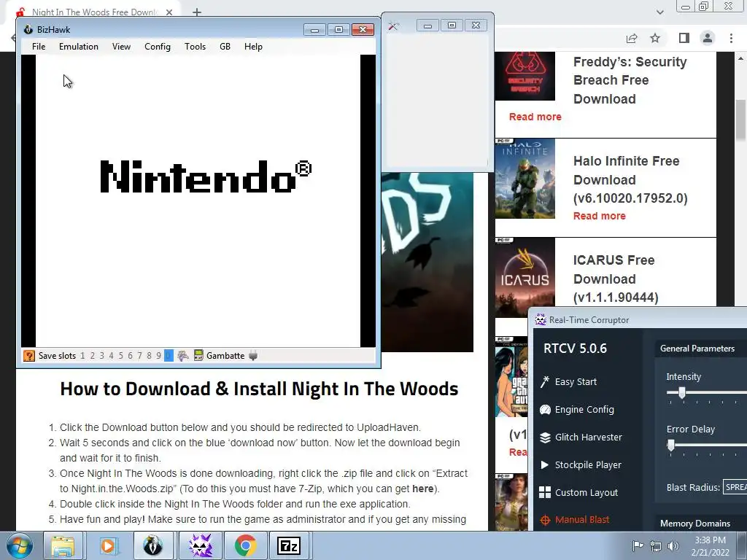747x560 pixels.
Task: Open a new Chrome tab
Action: [197, 12]
